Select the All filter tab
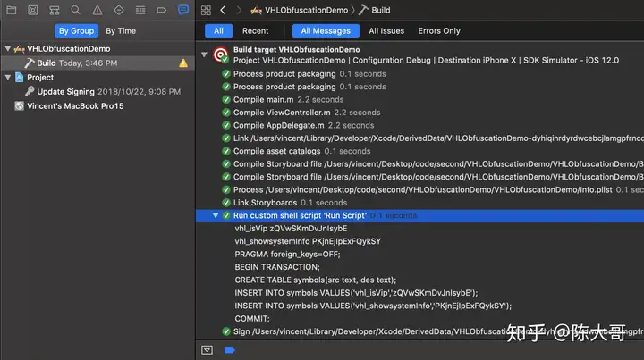The image size is (644, 360). point(218,30)
